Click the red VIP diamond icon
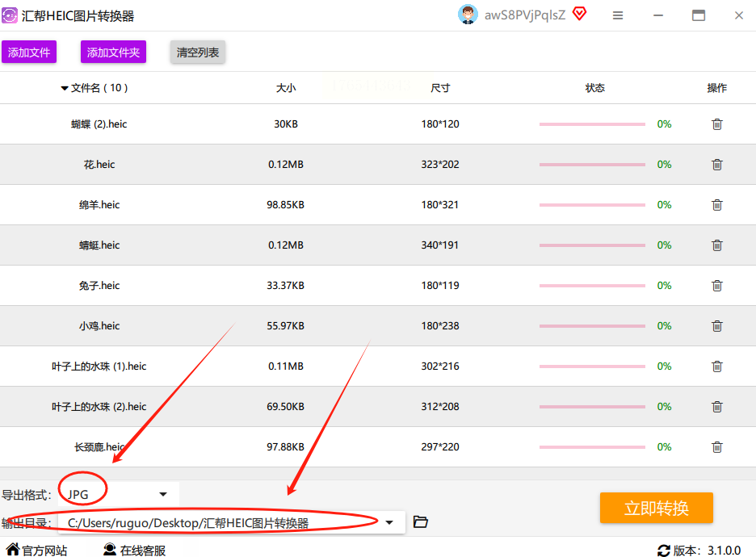The width and height of the screenshot is (756, 557). click(580, 14)
